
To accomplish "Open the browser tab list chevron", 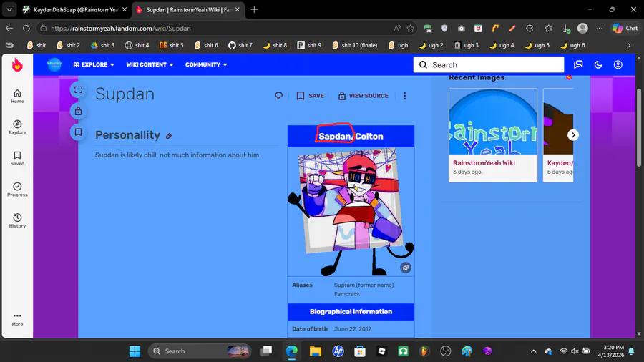I will [9, 9].
